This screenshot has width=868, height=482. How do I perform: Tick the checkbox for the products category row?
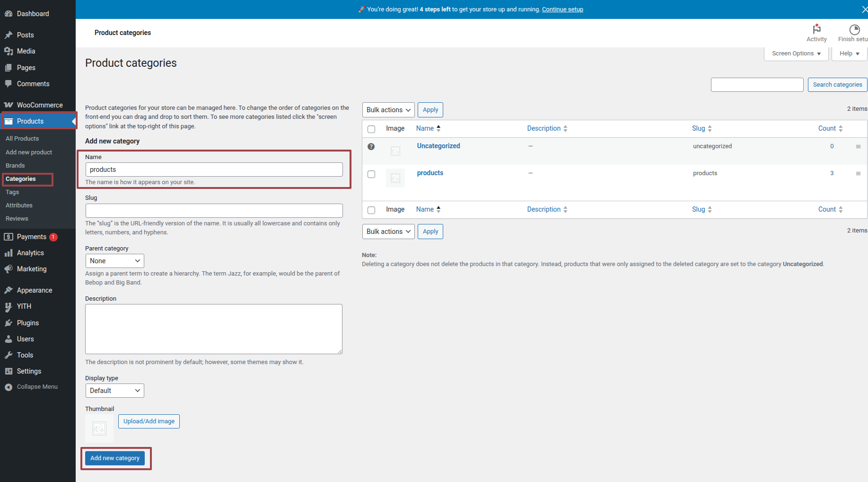(x=371, y=174)
